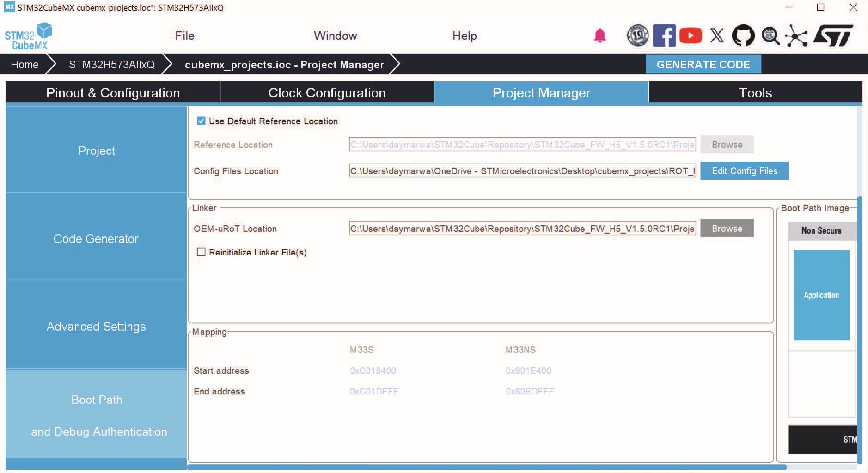Click Browse next to OEM-uRoT Location
Image resolution: width=868 pixels, height=473 pixels.
[727, 229]
